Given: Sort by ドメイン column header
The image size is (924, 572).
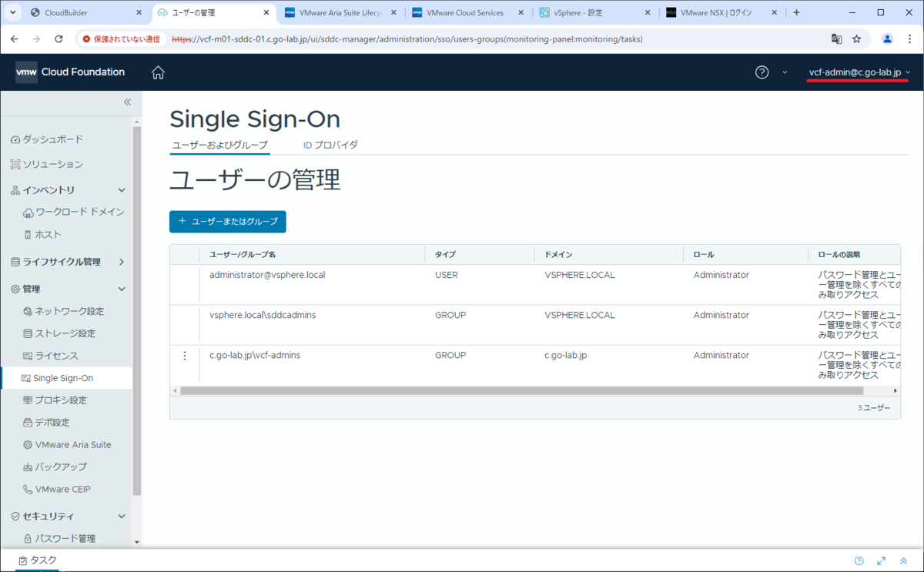Looking at the screenshot, I should 558,255.
